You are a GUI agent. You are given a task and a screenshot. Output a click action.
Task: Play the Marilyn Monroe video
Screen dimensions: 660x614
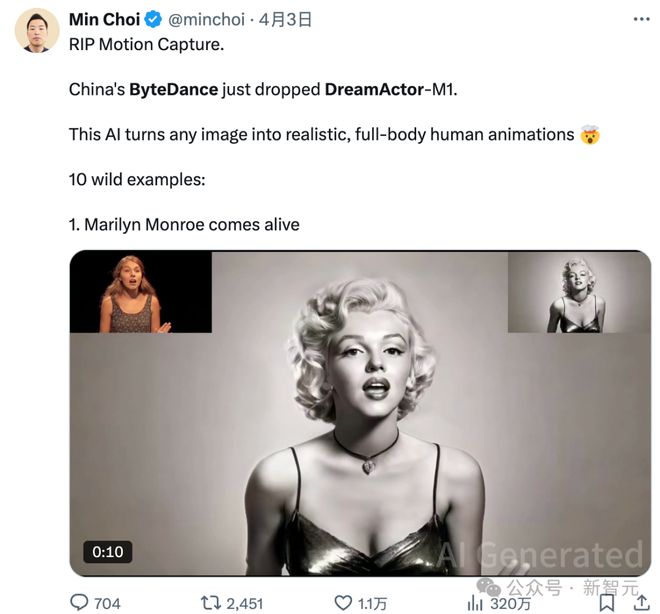360,420
